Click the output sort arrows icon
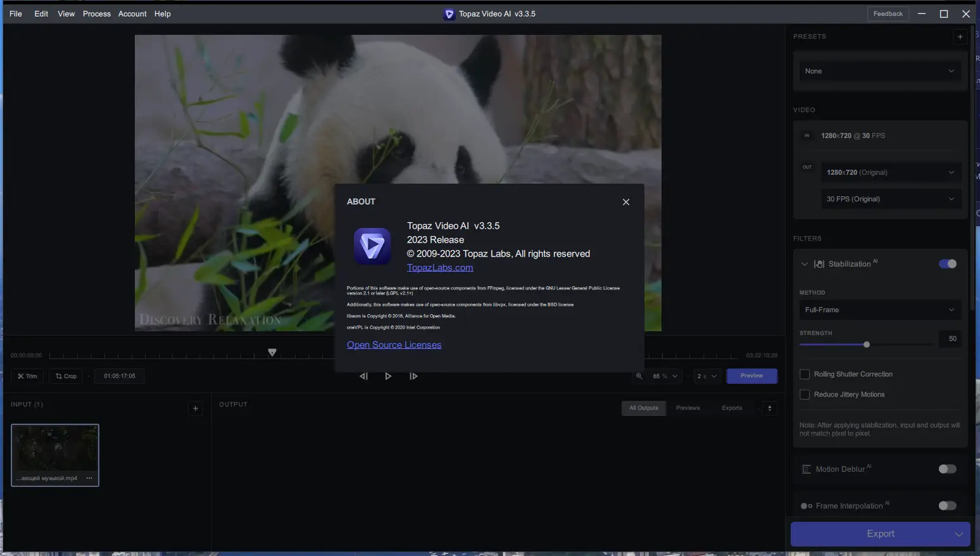The width and height of the screenshot is (980, 556). click(770, 408)
